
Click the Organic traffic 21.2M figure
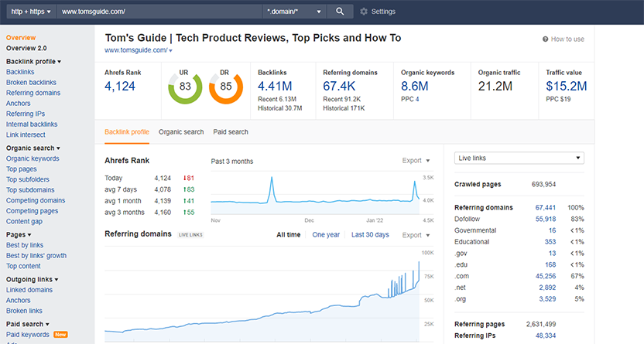point(495,87)
